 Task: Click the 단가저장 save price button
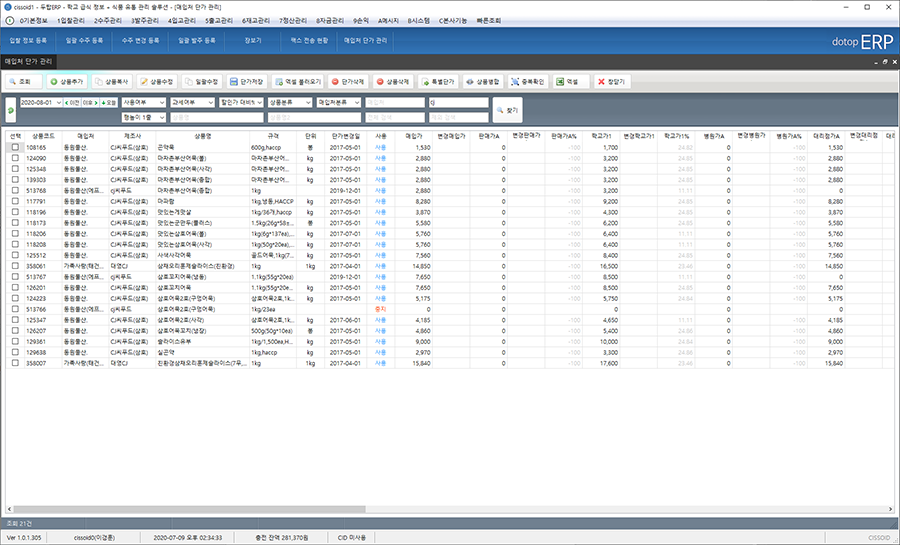(x=245, y=81)
